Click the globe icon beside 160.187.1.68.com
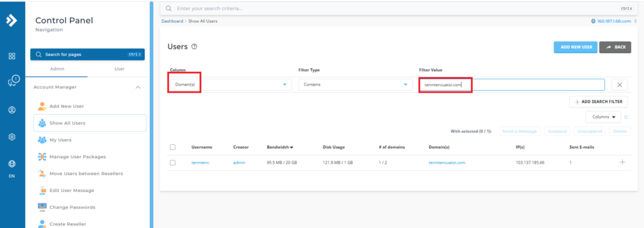 point(593,21)
